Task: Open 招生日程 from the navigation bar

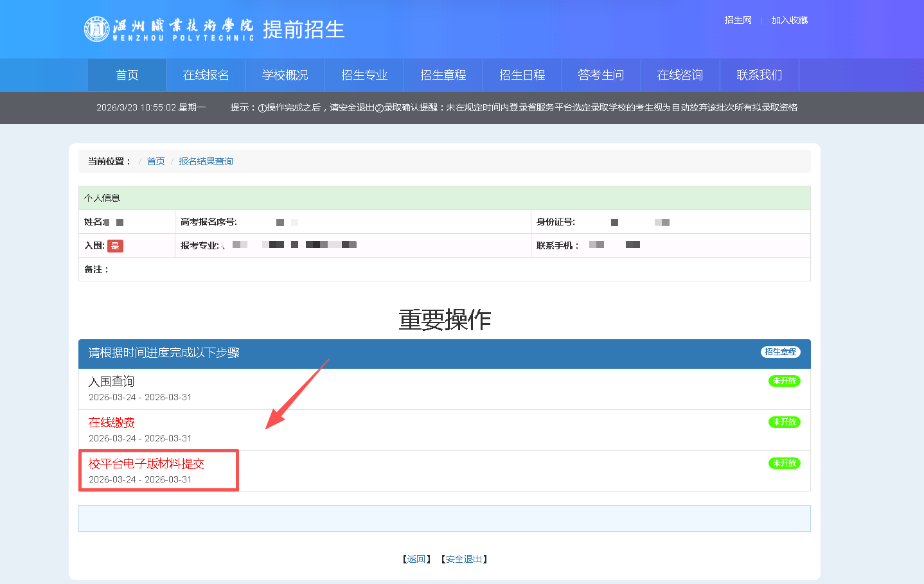Action: point(522,75)
